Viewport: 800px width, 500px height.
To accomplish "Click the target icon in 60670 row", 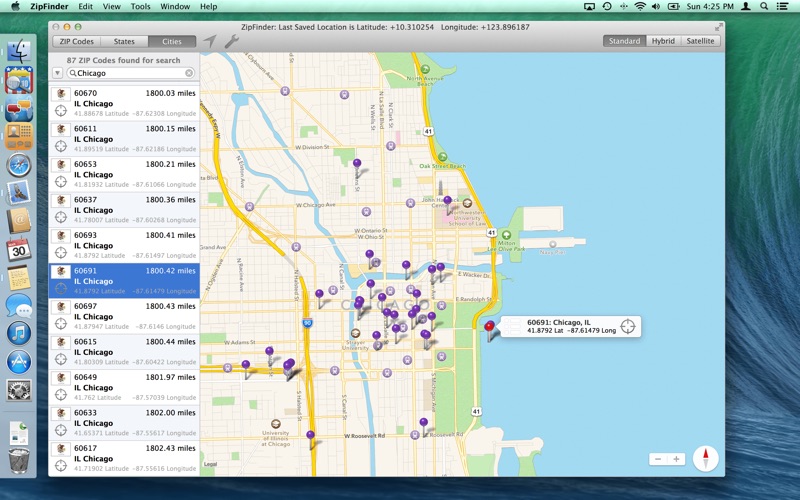I will (x=61, y=111).
